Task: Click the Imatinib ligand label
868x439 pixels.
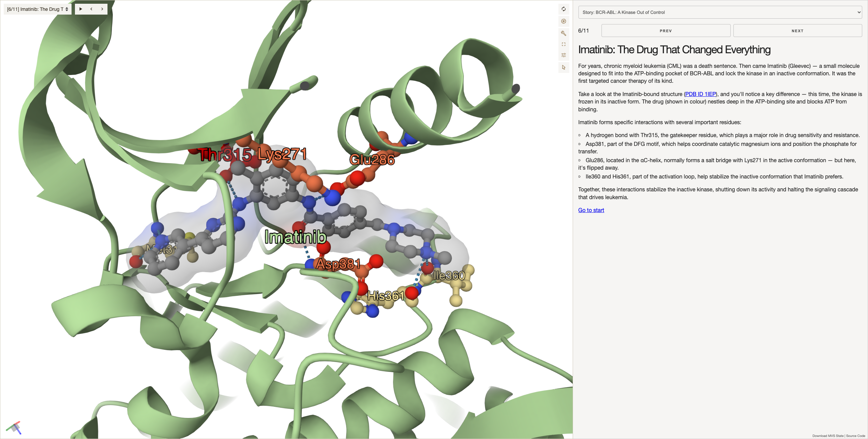Action: click(295, 237)
